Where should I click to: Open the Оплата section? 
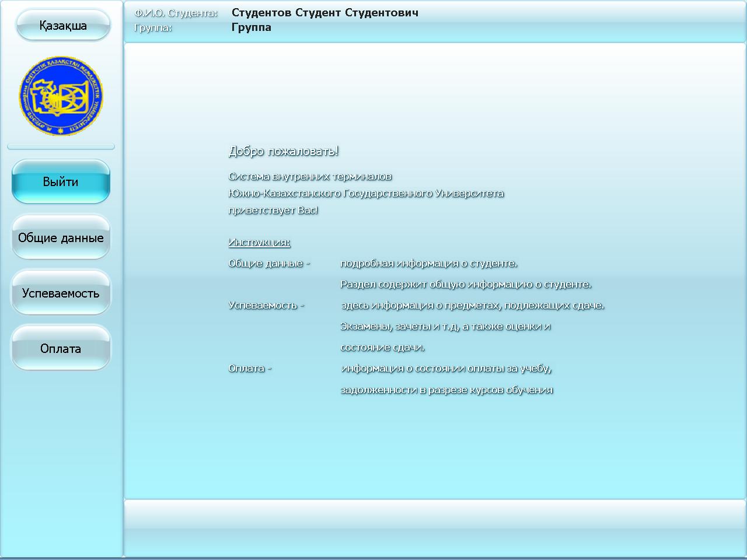[x=60, y=348]
